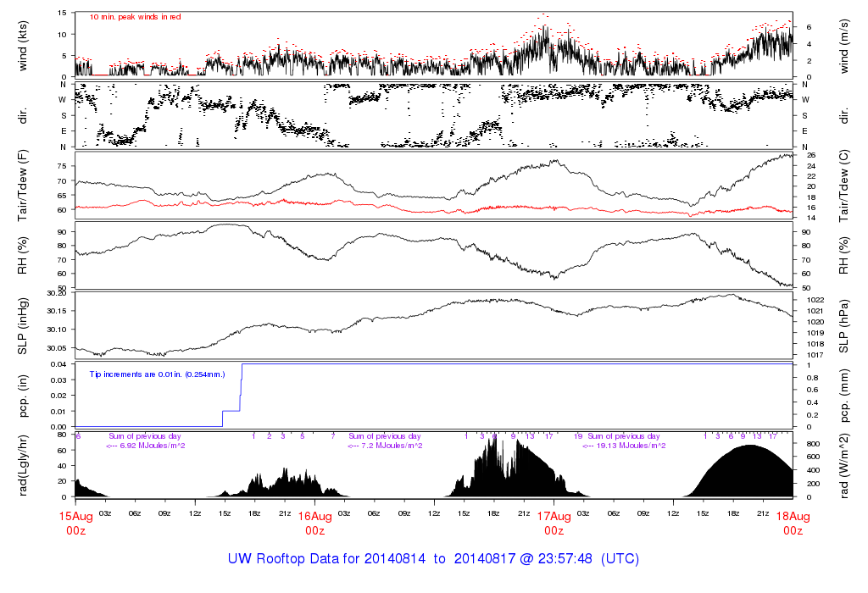
Task: Click the '7.2 MJoules/m^2' radiation sum
Action: (x=392, y=446)
